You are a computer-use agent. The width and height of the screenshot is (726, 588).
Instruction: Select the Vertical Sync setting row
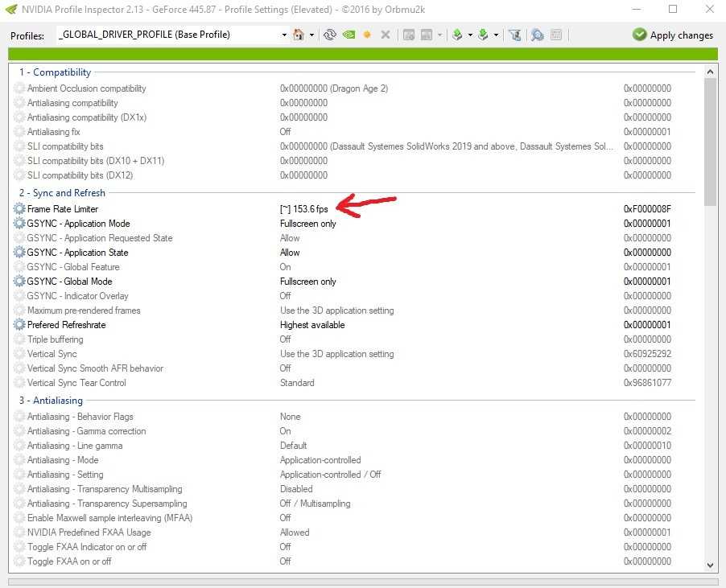[x=52, y=354]
